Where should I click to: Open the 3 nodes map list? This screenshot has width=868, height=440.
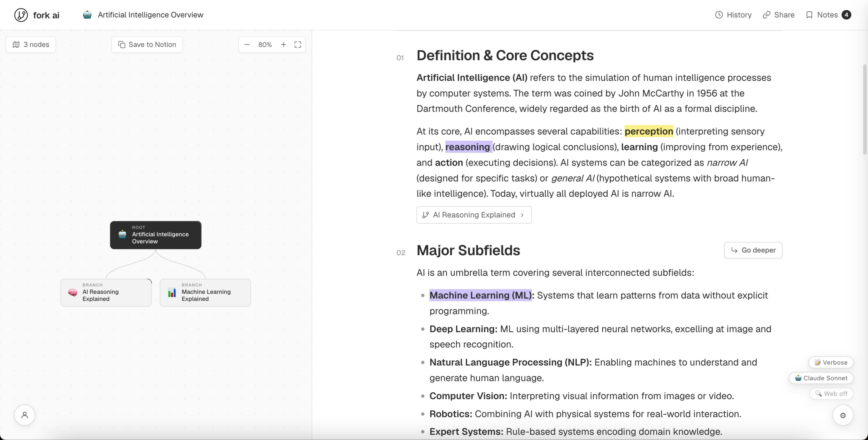(x=31, y=44)
